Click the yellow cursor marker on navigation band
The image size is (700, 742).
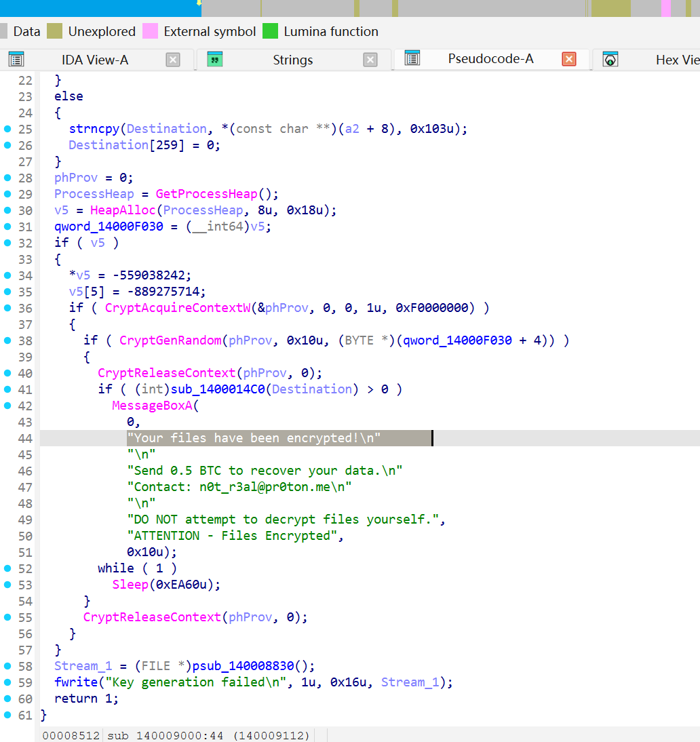[199, 3]
